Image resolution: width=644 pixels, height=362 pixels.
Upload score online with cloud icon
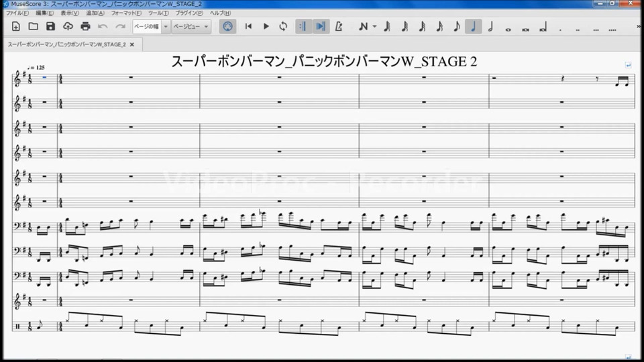[68, 27]
